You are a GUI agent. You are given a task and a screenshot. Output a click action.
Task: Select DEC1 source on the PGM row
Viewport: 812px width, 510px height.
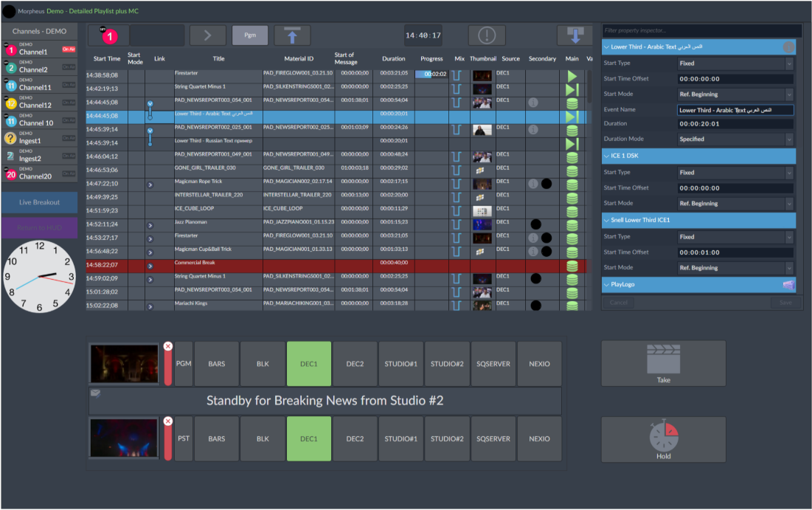(x=308, y=363)
